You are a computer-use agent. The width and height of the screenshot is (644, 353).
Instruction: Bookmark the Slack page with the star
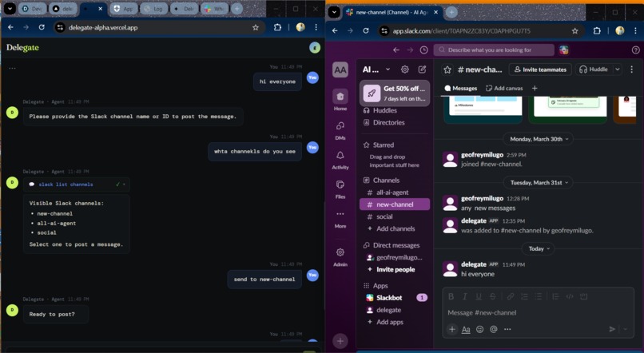click(575, 31)
